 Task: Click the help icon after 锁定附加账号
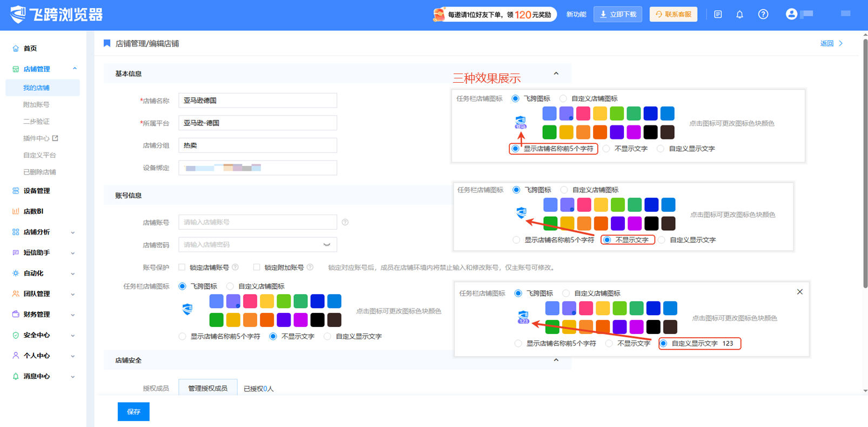tap(310, 268)
